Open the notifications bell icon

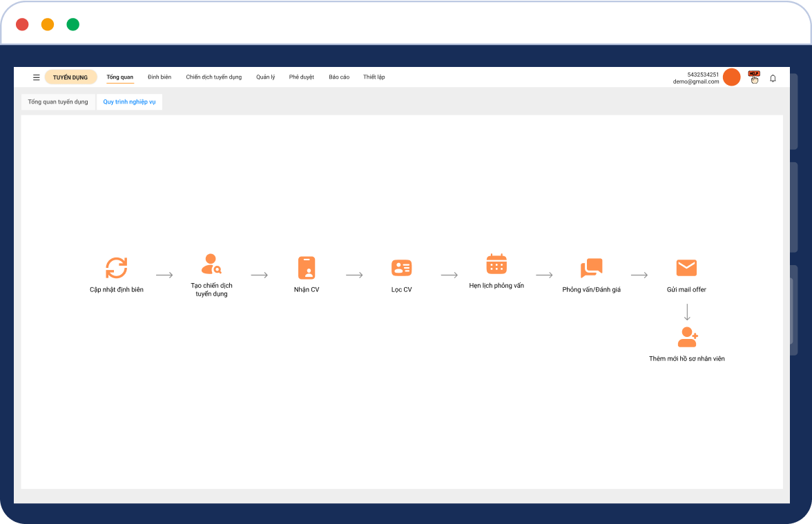tap(773, 78)
